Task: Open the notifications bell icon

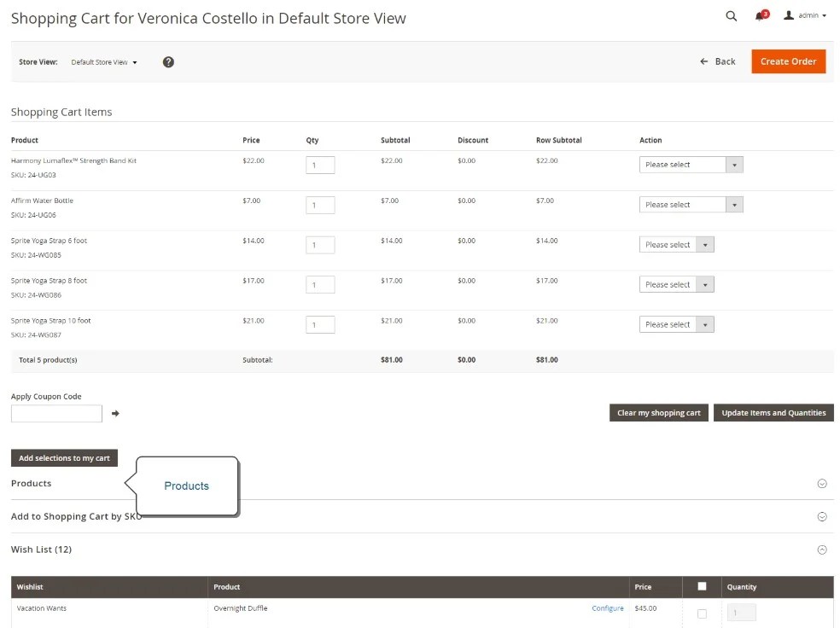Action: (761, 15)
